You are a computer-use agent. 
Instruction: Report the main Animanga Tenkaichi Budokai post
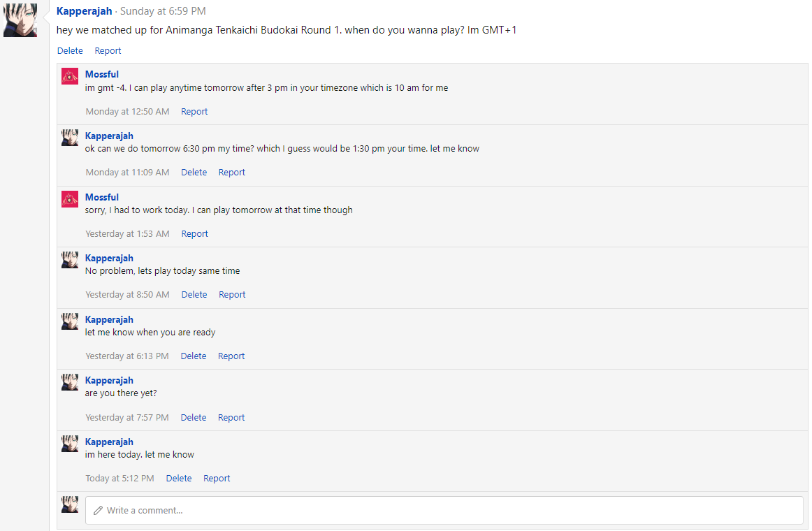(x=108, y=50)
